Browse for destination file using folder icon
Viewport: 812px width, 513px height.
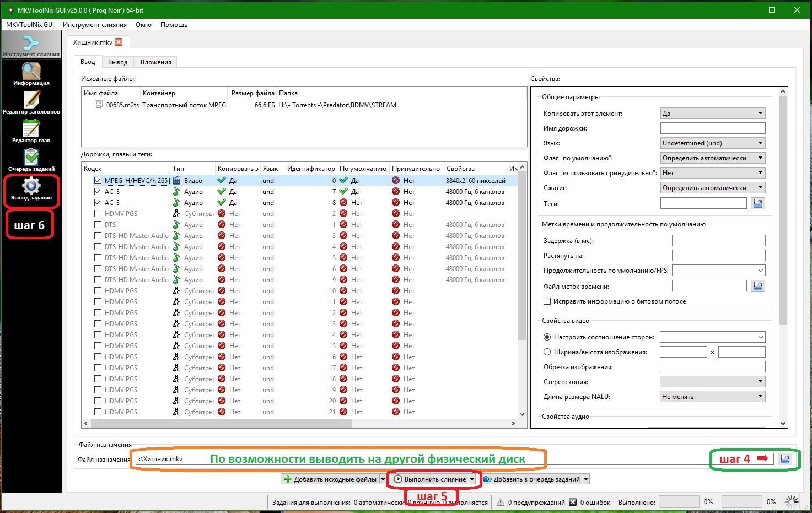coord(785,459)
